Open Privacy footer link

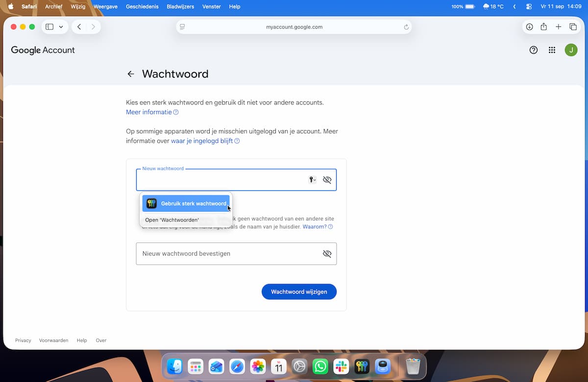(23, 340)
